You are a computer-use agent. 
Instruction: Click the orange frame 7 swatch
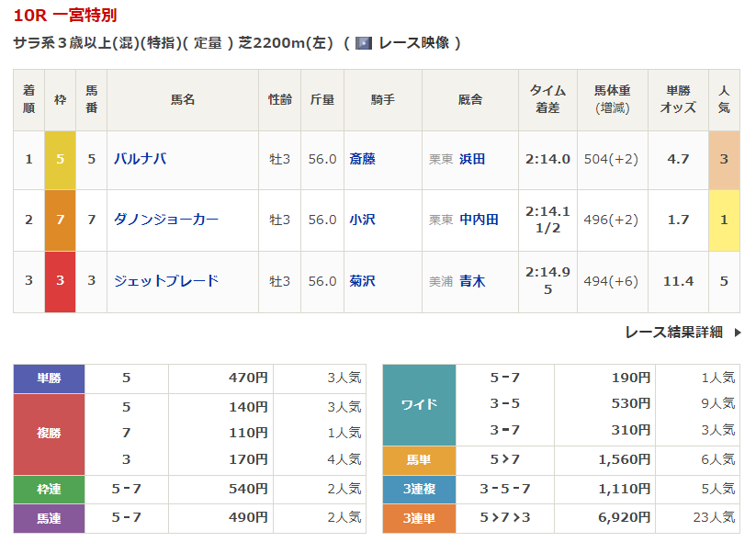click(60, 220)
